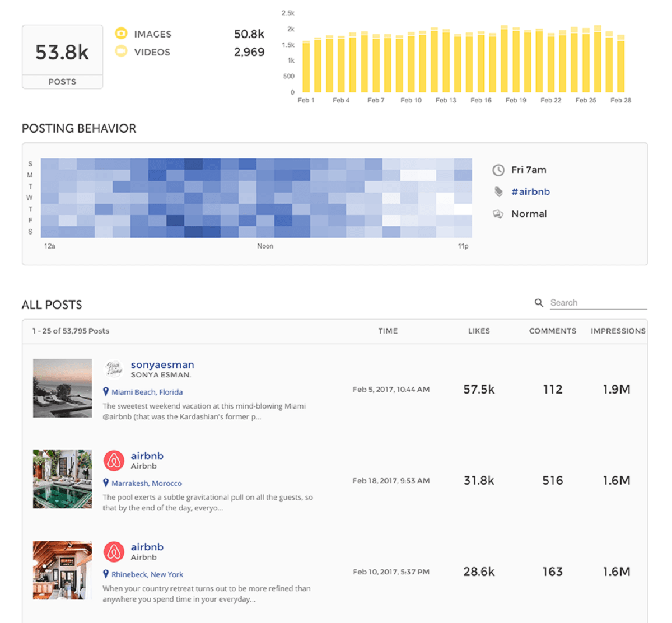672x623 pixels.
Task: Click the sonyaesman profile avatar
Action: click(x=114, y=369)
